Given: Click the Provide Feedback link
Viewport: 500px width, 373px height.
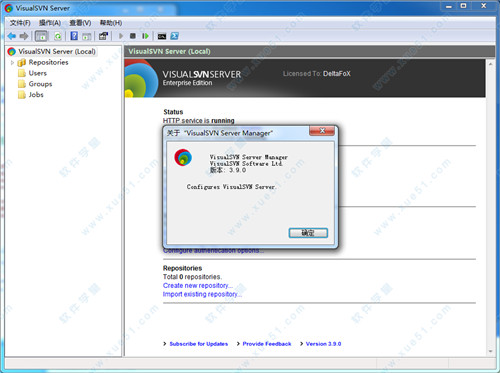Looking at the screenshot, I should (x=267, y=344).
